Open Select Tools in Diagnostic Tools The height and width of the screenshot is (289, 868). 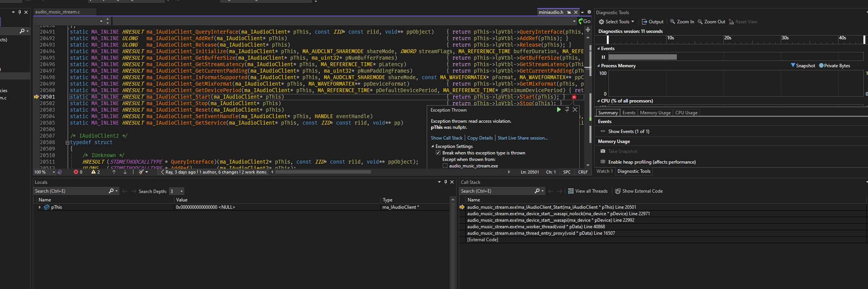click(x=616, y=22)
